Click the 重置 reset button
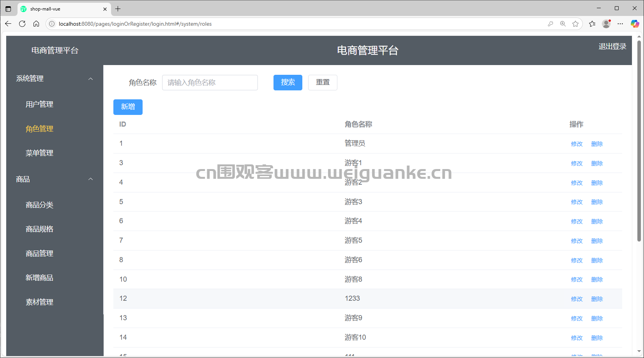The width and height of the screenshot is (644, 358). [x=323, y=83]
